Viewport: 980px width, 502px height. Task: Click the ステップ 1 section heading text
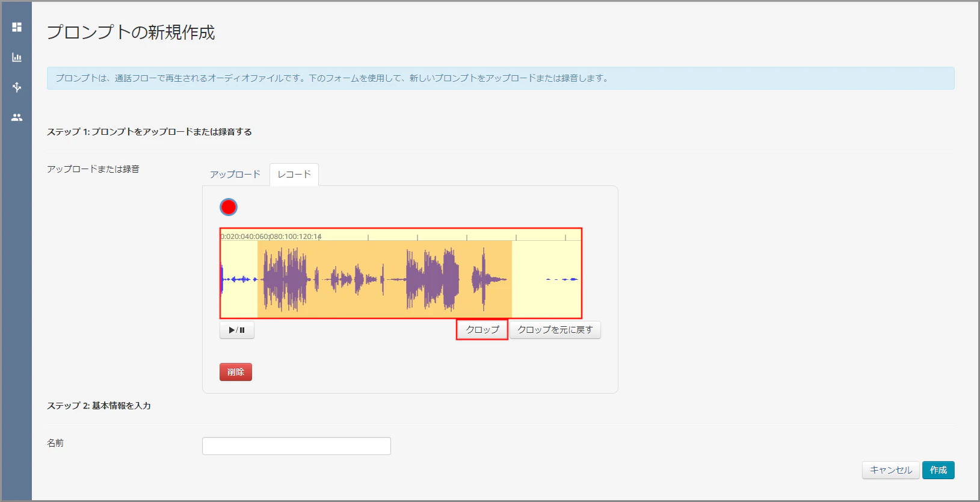coord(149,132)
